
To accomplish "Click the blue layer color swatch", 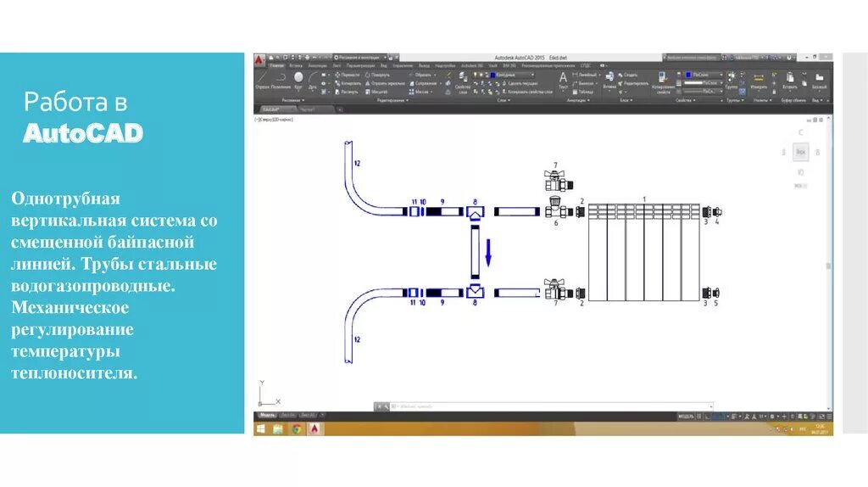I will [493, 75].
